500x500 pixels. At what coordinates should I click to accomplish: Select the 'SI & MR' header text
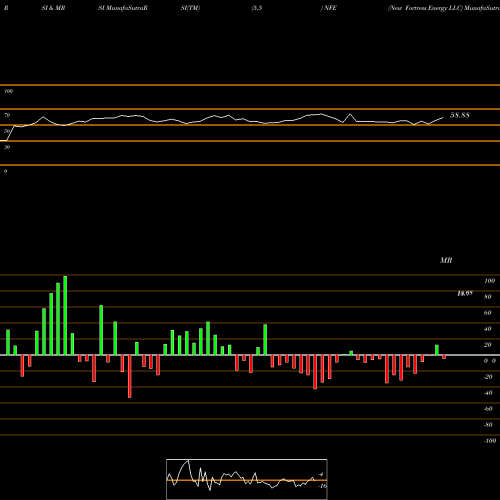pyautogui.click(x=53, y=8)
